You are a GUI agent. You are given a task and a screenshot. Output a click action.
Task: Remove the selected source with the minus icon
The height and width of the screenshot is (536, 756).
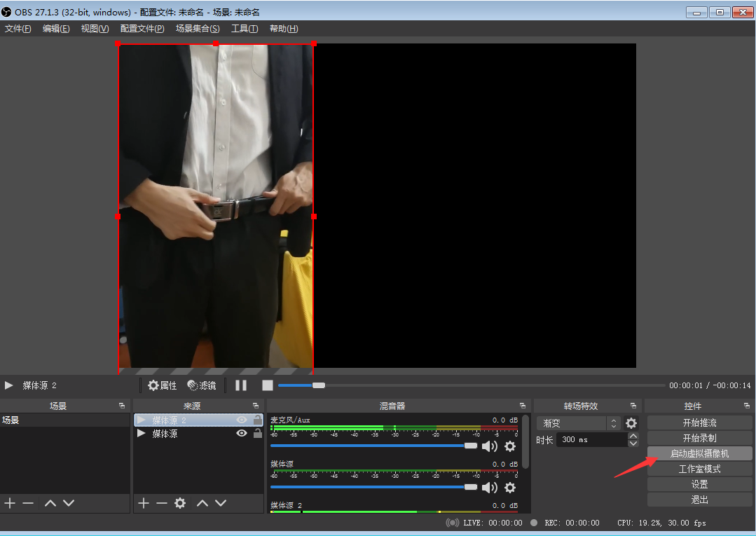[x=162, y=503]
